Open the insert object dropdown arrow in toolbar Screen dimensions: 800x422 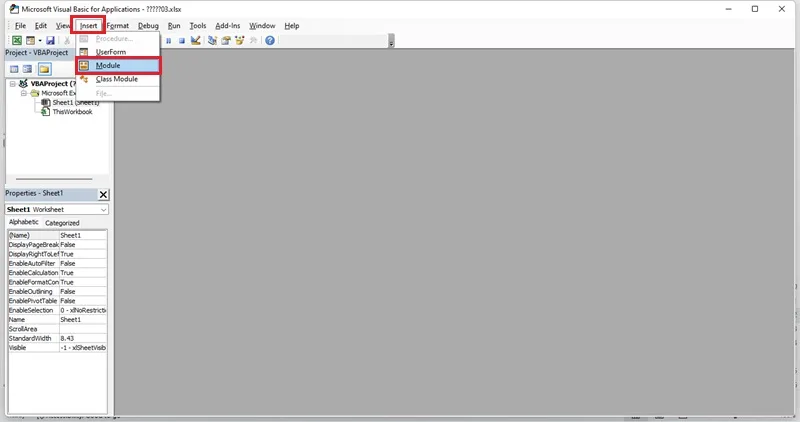(x=40, y=40)
